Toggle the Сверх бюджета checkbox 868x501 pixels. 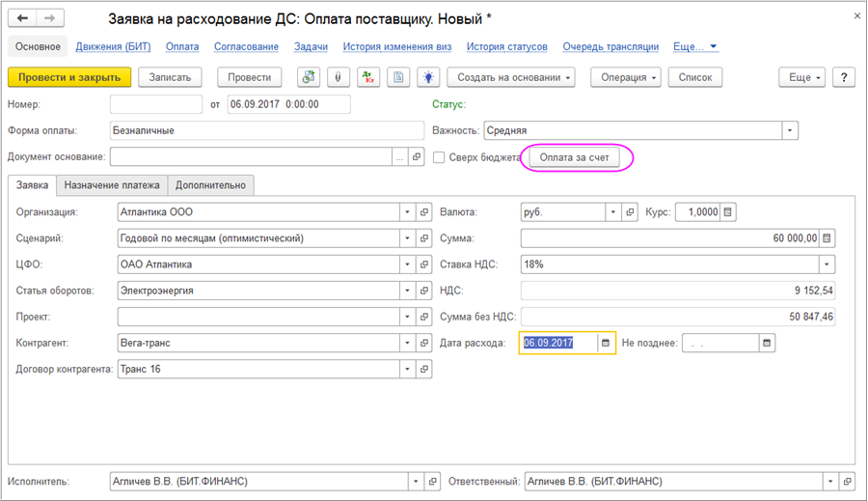(x=440, y=157)
